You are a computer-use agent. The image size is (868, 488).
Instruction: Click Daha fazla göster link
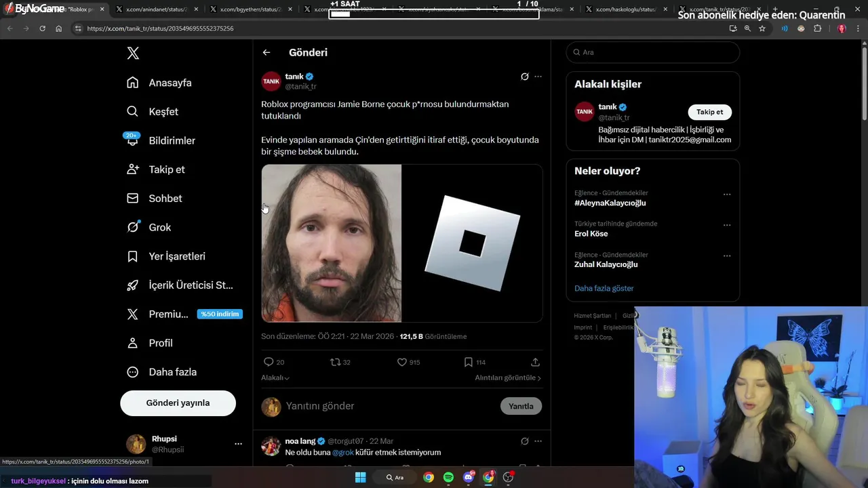tap(604, 288)
